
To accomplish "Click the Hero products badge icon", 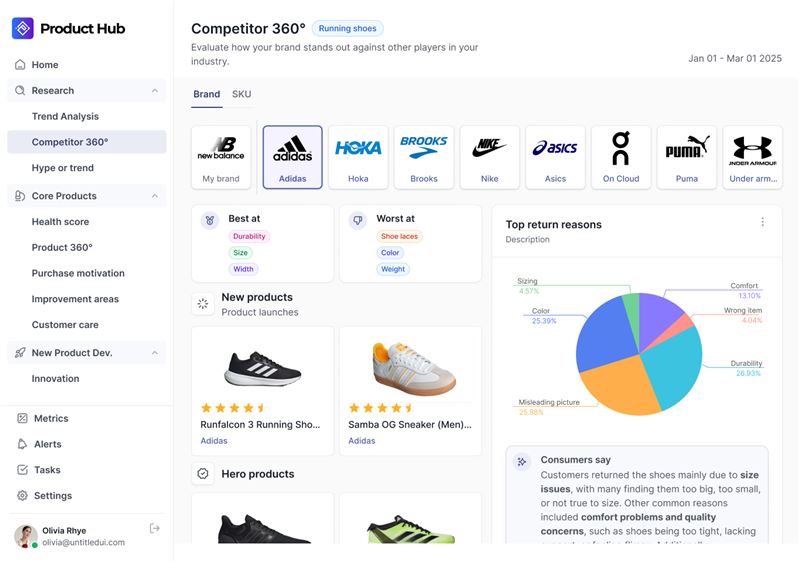I will tap(203, 474).
